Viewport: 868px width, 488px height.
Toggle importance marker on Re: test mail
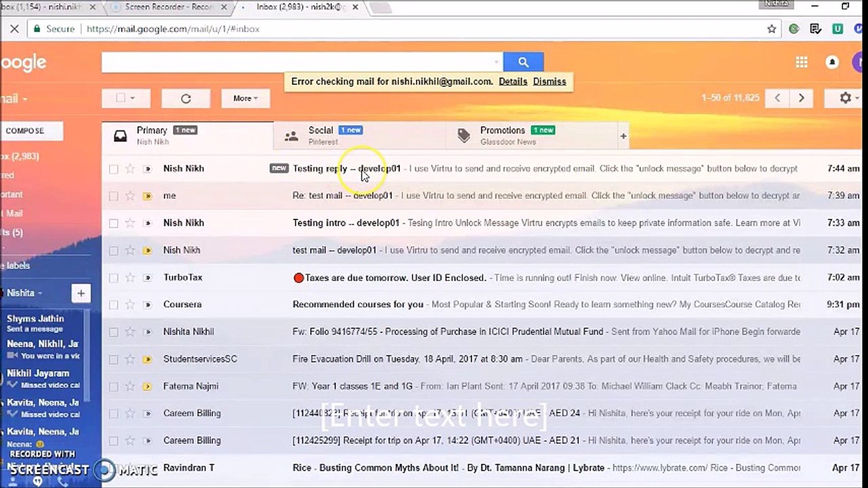click(x=147, y=196)
